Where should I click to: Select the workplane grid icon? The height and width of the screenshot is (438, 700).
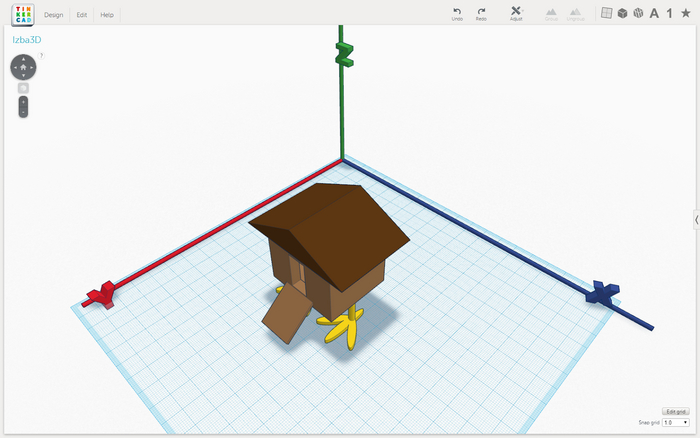click(x=605, y=13)
